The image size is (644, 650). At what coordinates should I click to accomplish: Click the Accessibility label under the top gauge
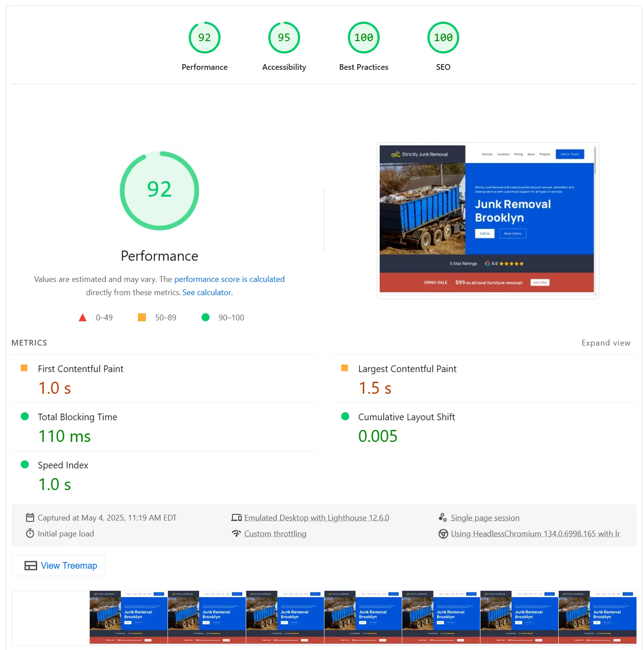[284, 67]
